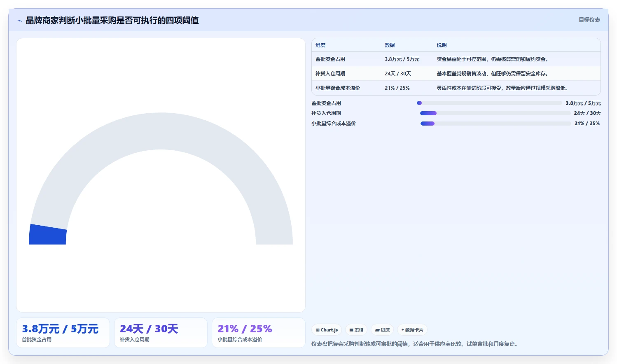Image resolution: width=617 pixels, height=364 pixels.
Task: Open the 24天 / 30天 KPI card
Action: point(161,333)
